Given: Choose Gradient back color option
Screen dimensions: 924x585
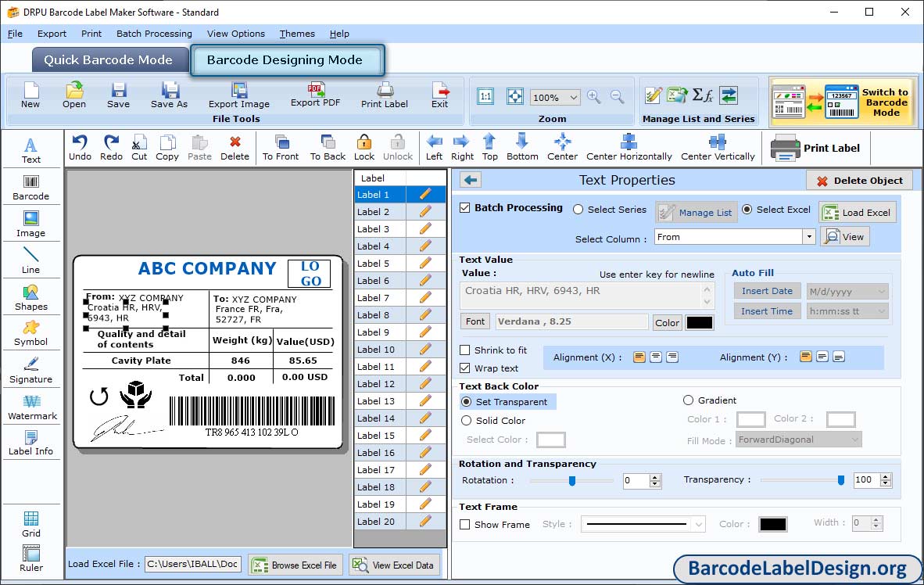Looking at the screenshot, I should [x=688, y=400].
